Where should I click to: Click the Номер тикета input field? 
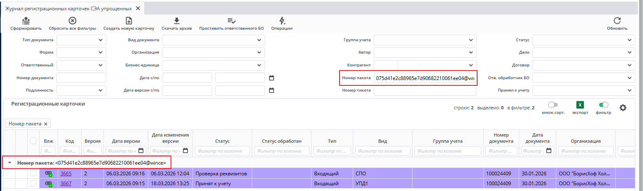425,91
